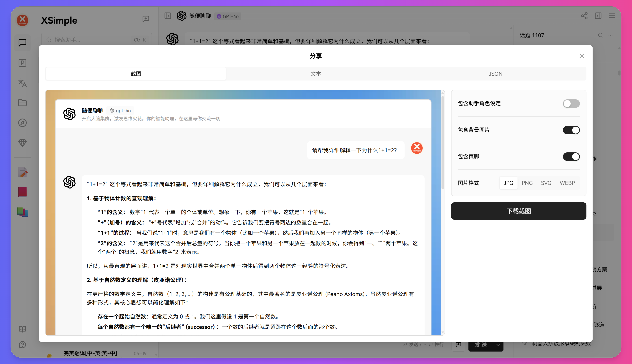Open the help question mark icon
The height and width of the screenshot is (364, 632).
(x=23, y=345)
